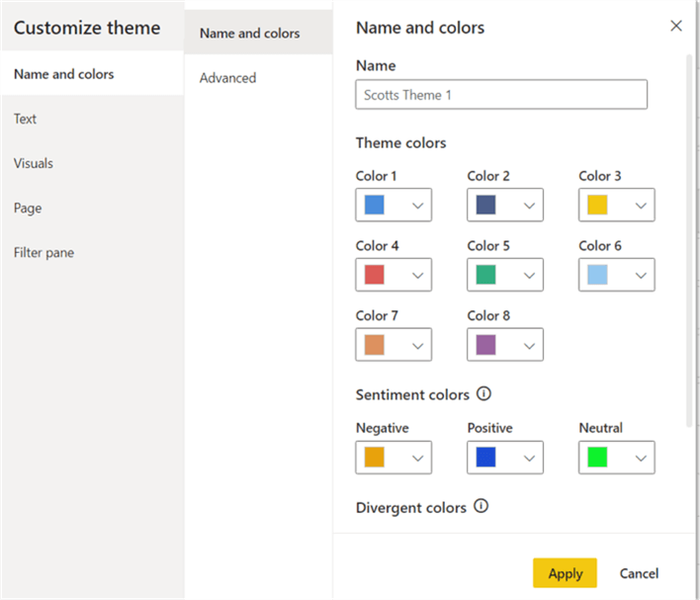Open the Visuals section
700x600 pixels.
(92, 163)
